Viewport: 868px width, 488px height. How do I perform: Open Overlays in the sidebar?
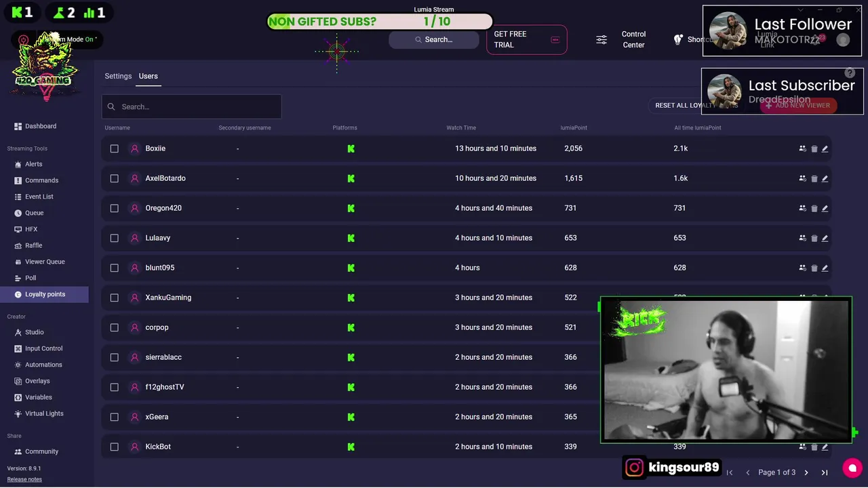tap(32, 381)
